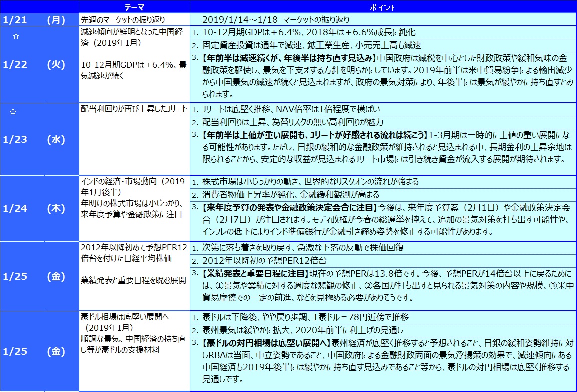Select the テーマ column header
The width and height of the screenshot is (577, 392).
(134, 7)
